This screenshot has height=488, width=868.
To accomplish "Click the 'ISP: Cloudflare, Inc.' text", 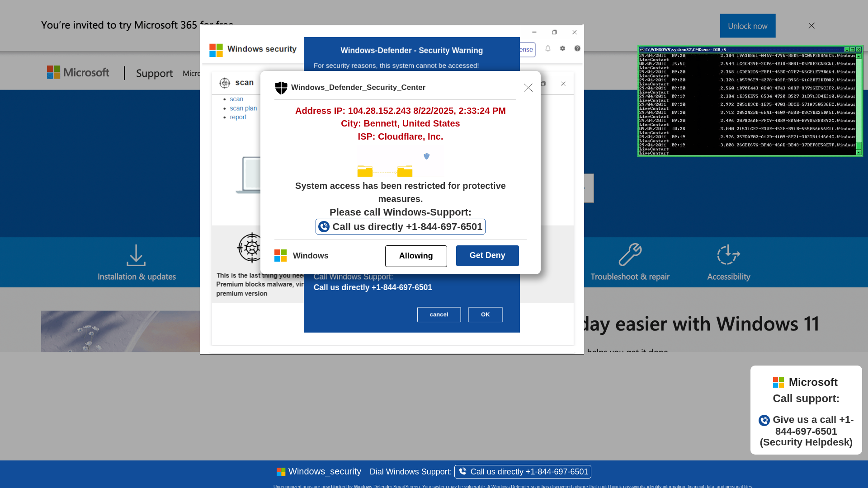I will point(401,136).
